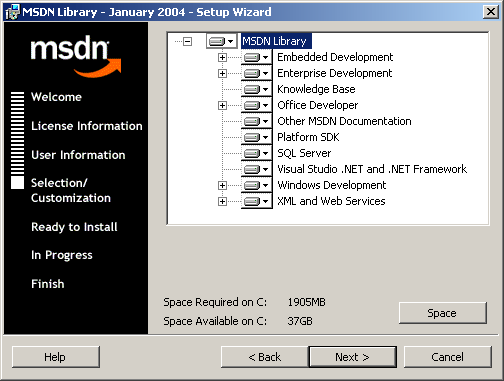Select Platform SDK in the feature tree
The width and height of the screenshot is (504, 381).
[308, 137]
